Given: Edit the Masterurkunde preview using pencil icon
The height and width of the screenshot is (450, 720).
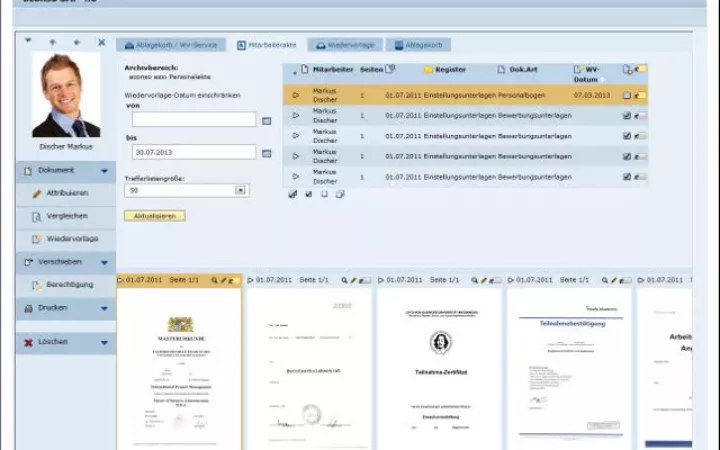Looking at the screenshot, I should click(x=223, y=280).
